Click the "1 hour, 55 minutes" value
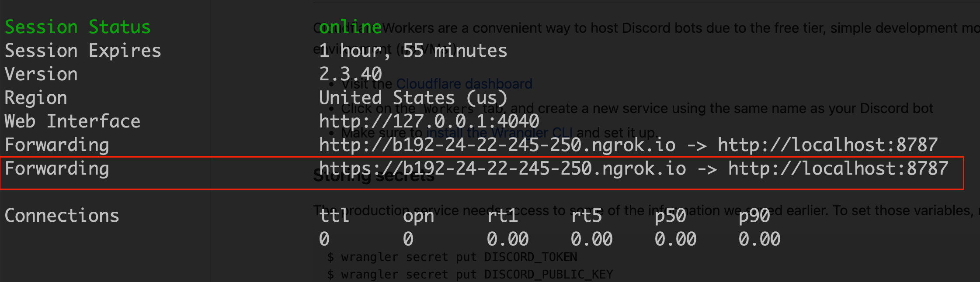 pos(413,51)
